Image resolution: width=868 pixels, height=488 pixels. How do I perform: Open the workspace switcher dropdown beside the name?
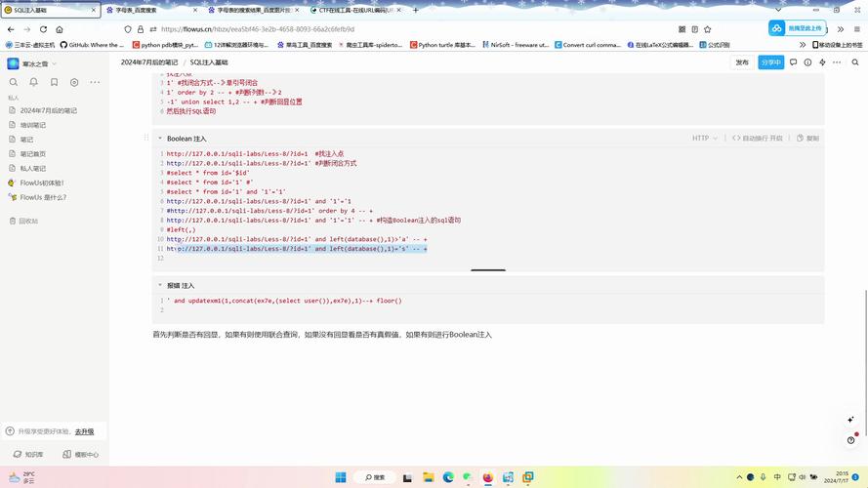pyautogui.click(x=55, y=64)
